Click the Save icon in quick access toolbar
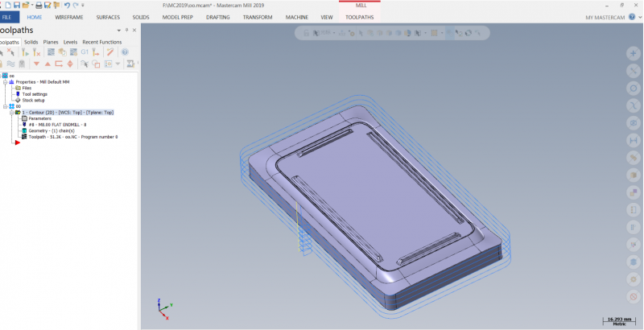This screenshot has width=644, height=330. point(15,5)
